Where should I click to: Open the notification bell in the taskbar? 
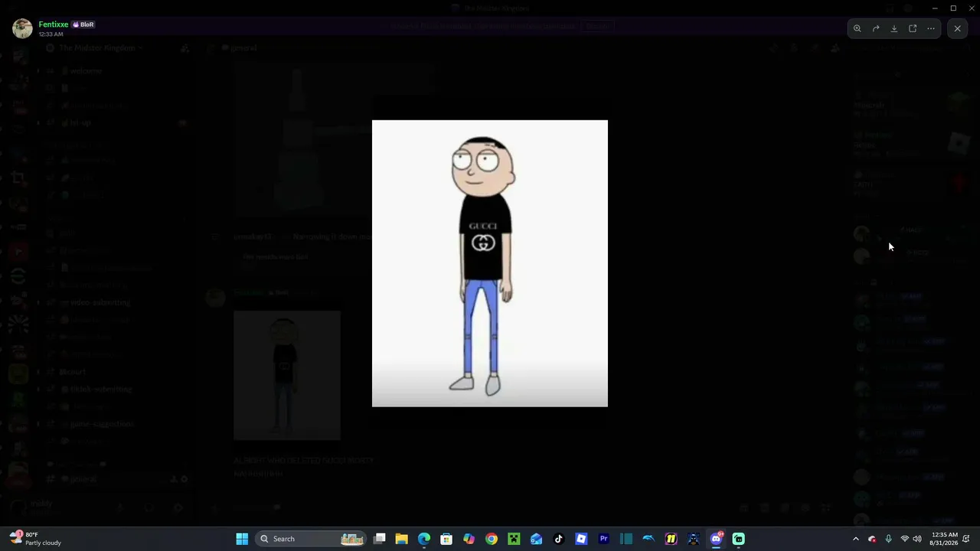966,539
